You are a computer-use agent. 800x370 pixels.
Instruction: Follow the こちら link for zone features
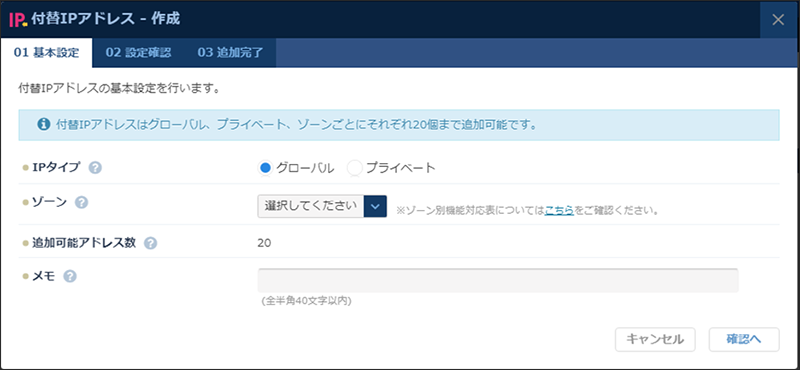(559, 210)
